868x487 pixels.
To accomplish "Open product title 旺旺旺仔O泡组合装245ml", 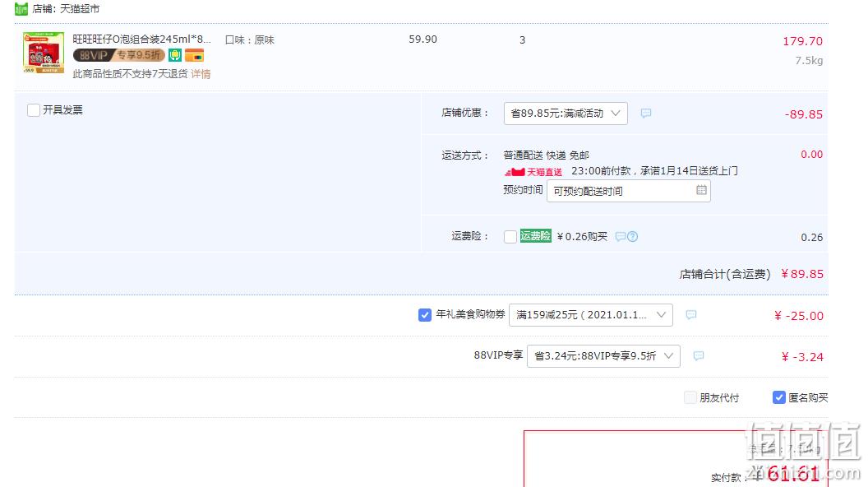I will [x=141, y=39].
